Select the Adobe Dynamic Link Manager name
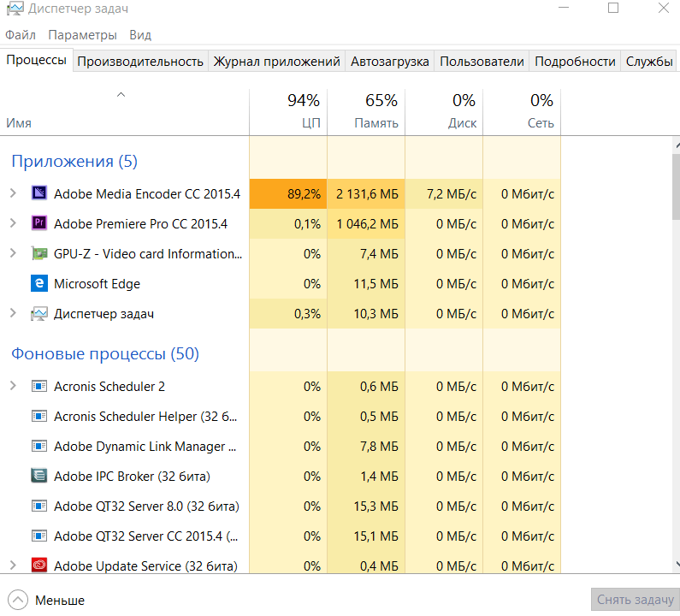 [x=145, y=447]
